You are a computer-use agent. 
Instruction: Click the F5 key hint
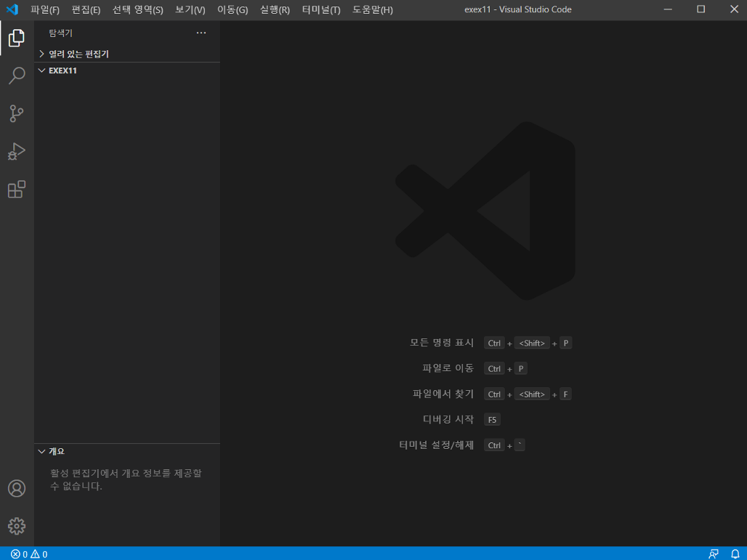pos(492,420)
